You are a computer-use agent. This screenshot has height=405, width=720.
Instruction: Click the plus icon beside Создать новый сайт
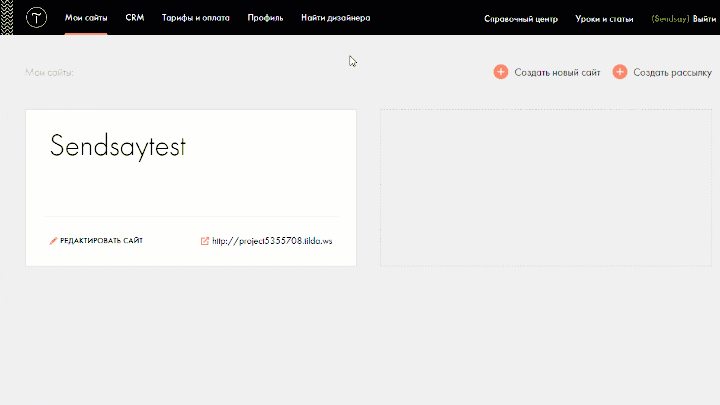501,72
